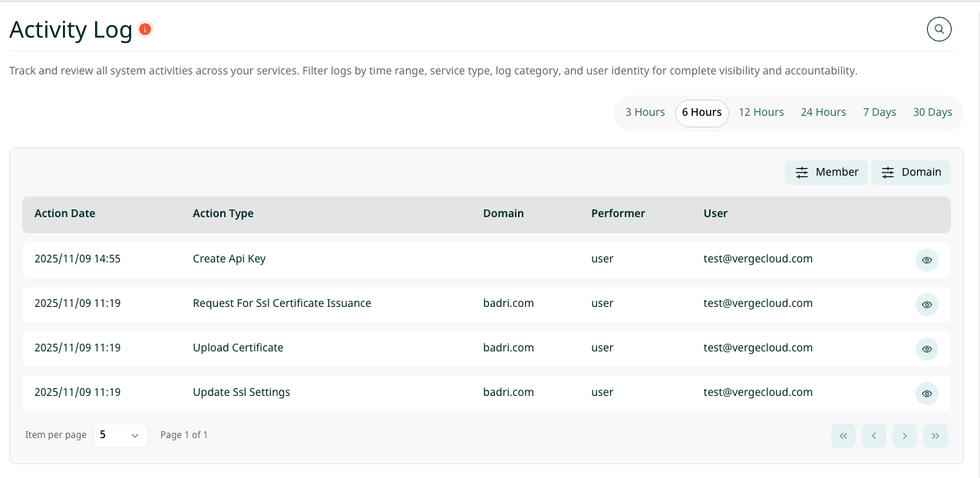Select the 3 Hours time range
Image resolution: width=980 pixels, height=478 pixels.
tap(645, 113)
